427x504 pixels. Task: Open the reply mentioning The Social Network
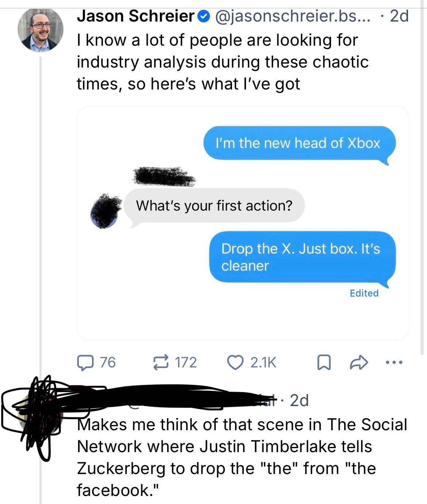pyautogui.click(x=242, y=457)
